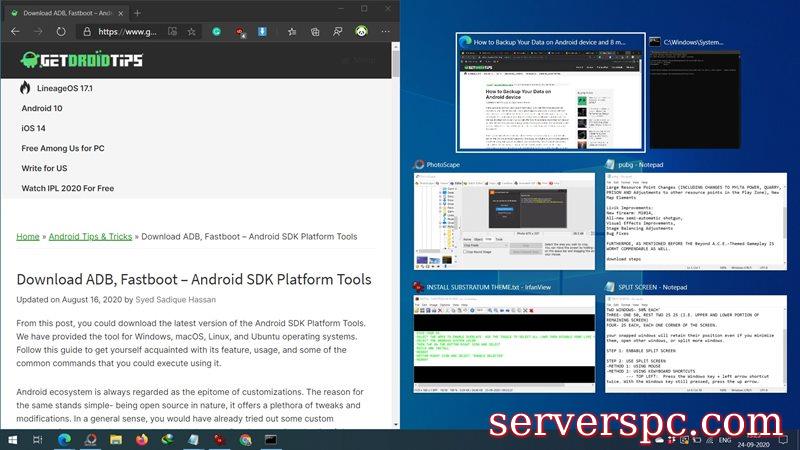Go to Watch IPL 2020 For Free

coord(68,188)
